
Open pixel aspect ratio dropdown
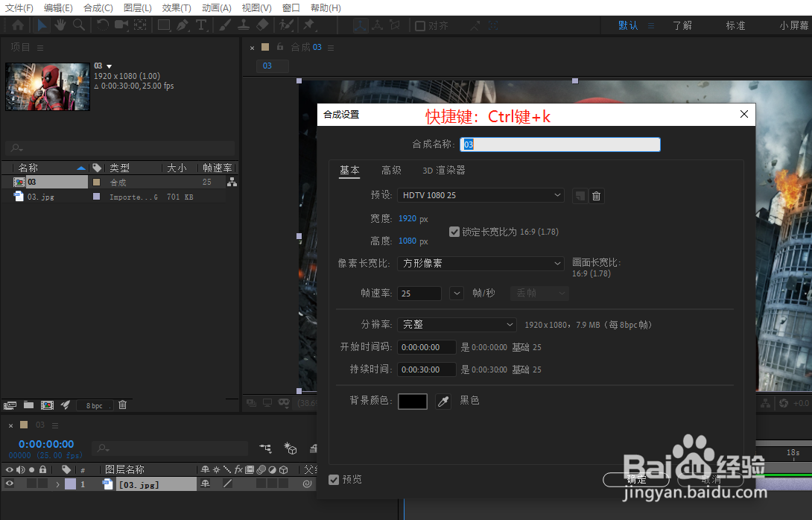point(480,263)
